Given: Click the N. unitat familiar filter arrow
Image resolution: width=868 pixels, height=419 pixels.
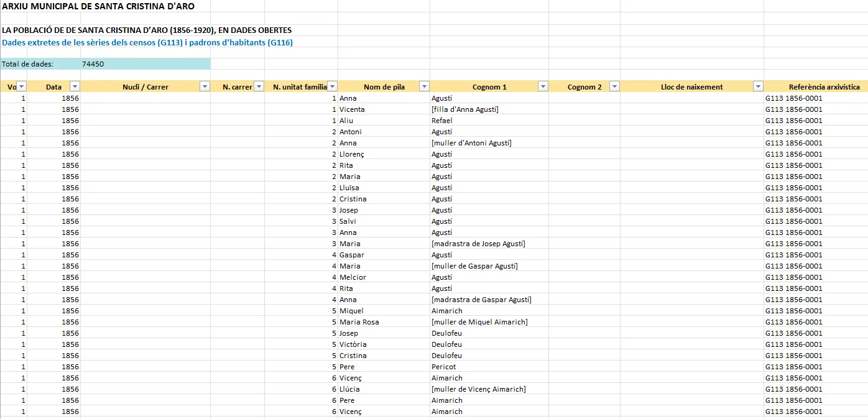Looking at the screenshot, I should pyautogui.click(x=333, y=87).
